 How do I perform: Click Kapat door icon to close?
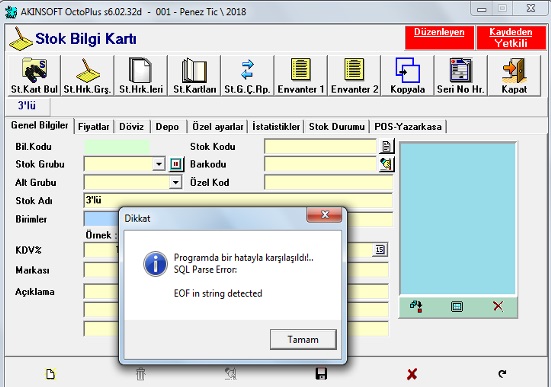(514, 76)
